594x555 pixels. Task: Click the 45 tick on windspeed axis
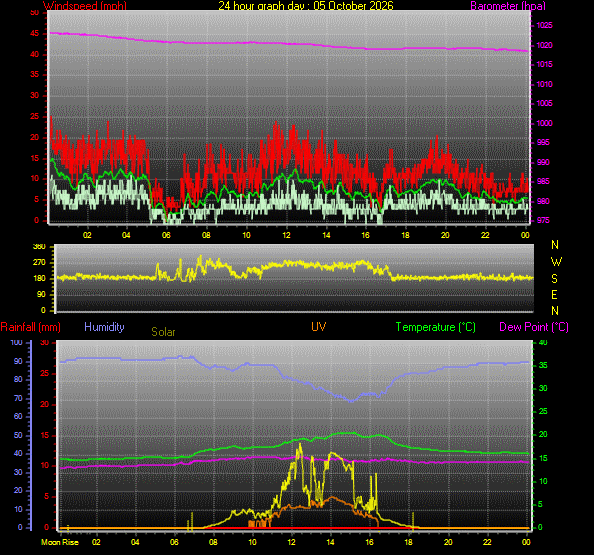(35, 34)
